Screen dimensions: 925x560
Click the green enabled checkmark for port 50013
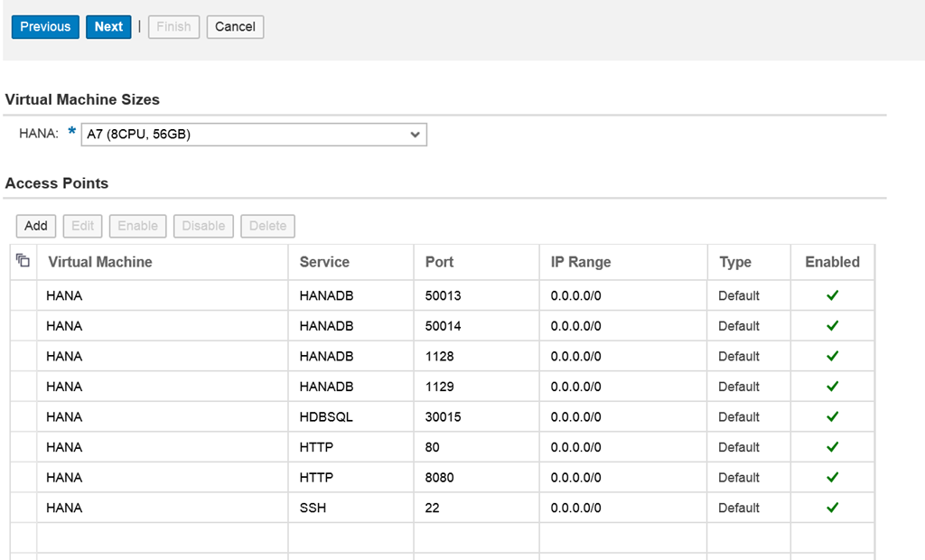(832, 295)
